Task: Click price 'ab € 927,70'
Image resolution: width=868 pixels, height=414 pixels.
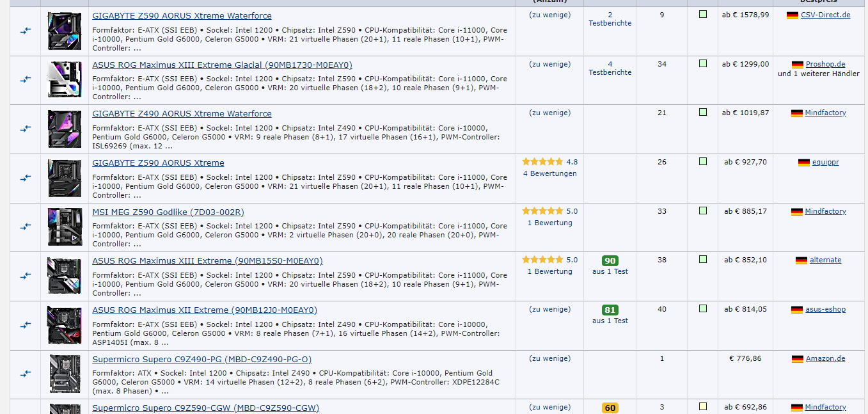Action: pos(746,162)
